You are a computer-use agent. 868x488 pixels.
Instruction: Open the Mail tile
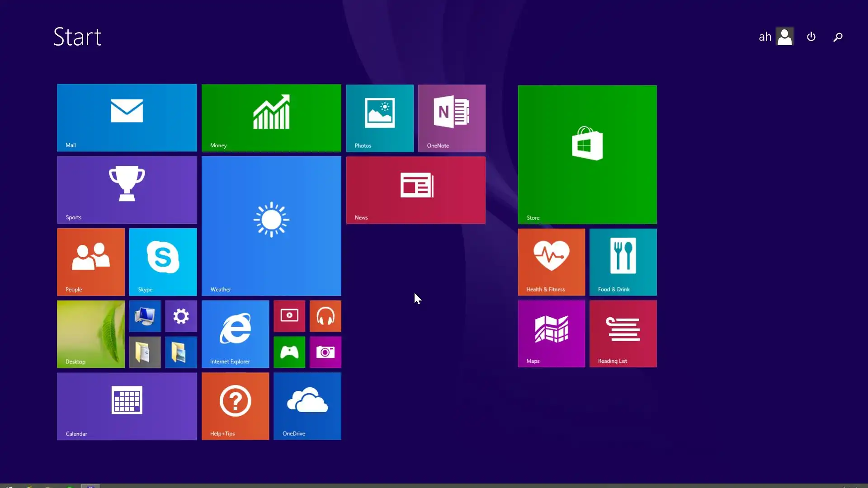(127, 117)
